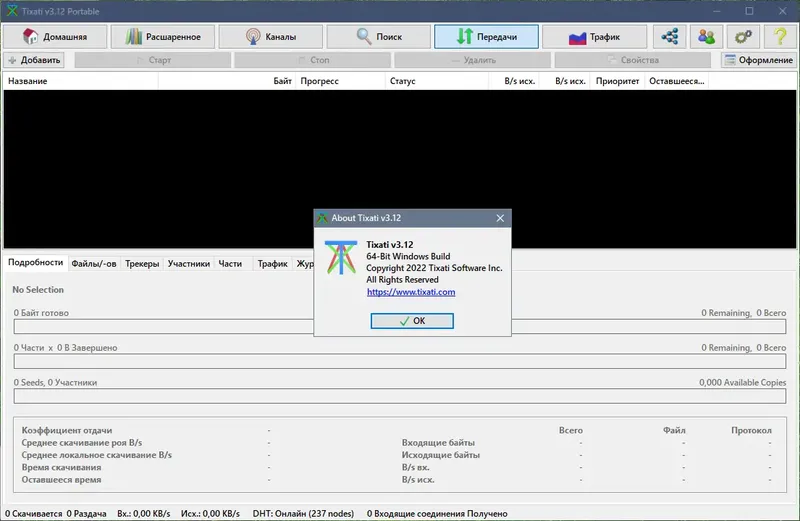Sort transfers by Название column

click(x=81, y=81)
